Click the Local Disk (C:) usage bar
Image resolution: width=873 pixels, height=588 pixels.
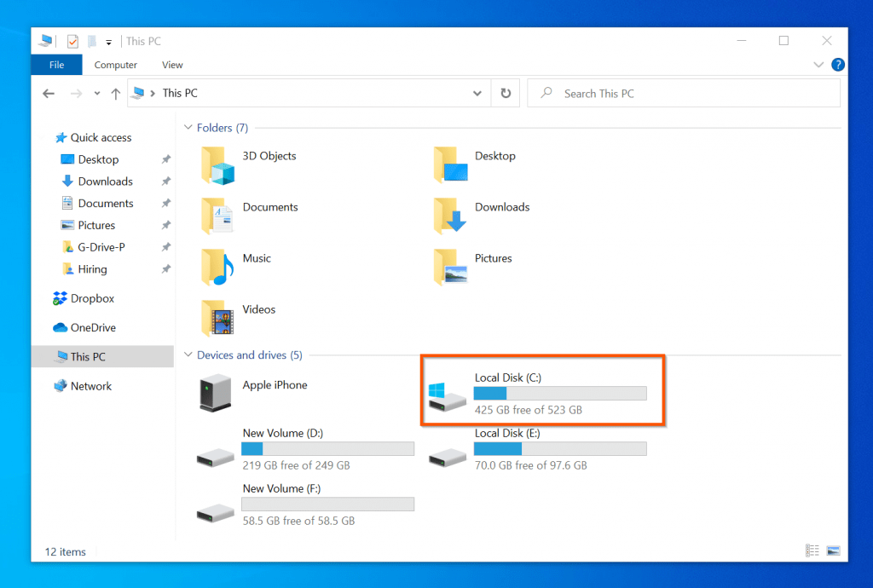point(560,394)
